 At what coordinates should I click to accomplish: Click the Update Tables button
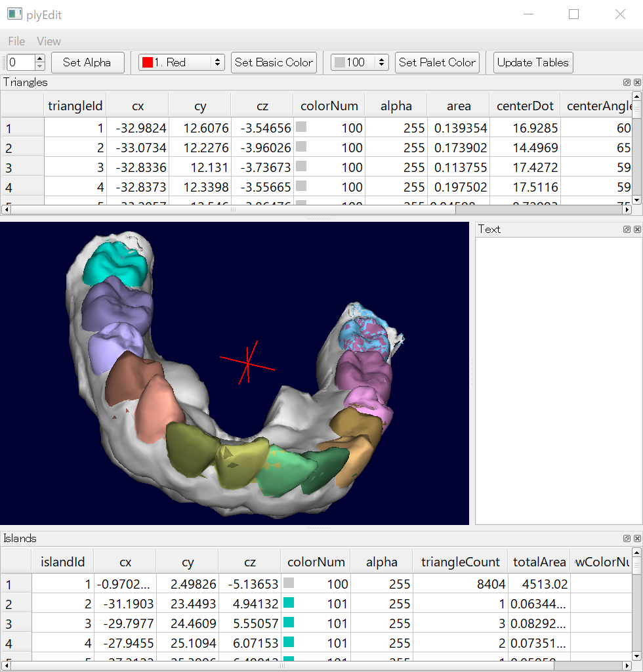tap(533, 62)
